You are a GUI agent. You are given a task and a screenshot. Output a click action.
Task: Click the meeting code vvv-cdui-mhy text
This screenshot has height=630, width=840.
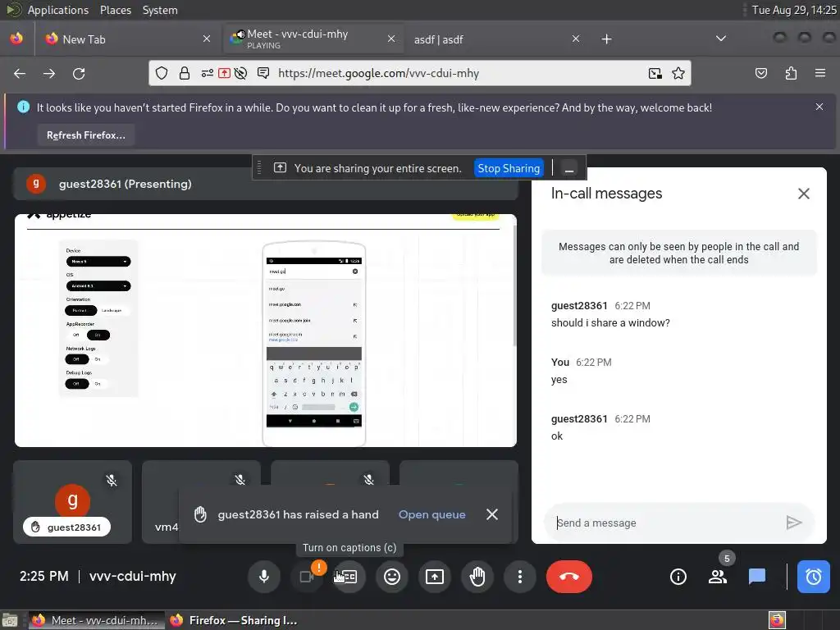(132, 577)
